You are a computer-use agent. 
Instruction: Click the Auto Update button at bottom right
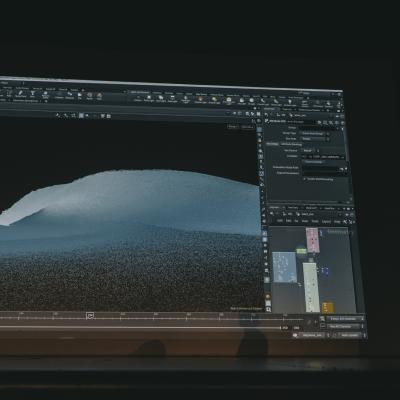click(349, 335)
